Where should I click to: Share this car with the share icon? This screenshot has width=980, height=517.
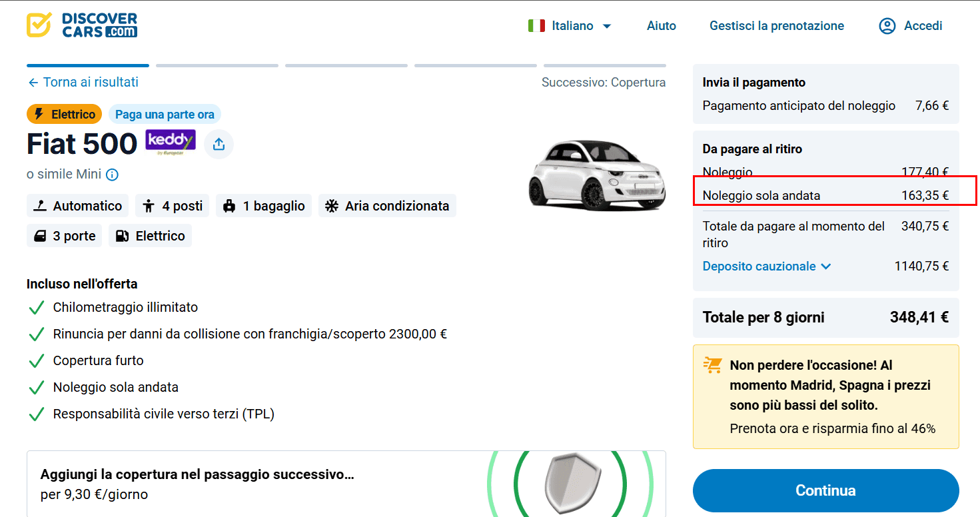click(x=219, y=144)
